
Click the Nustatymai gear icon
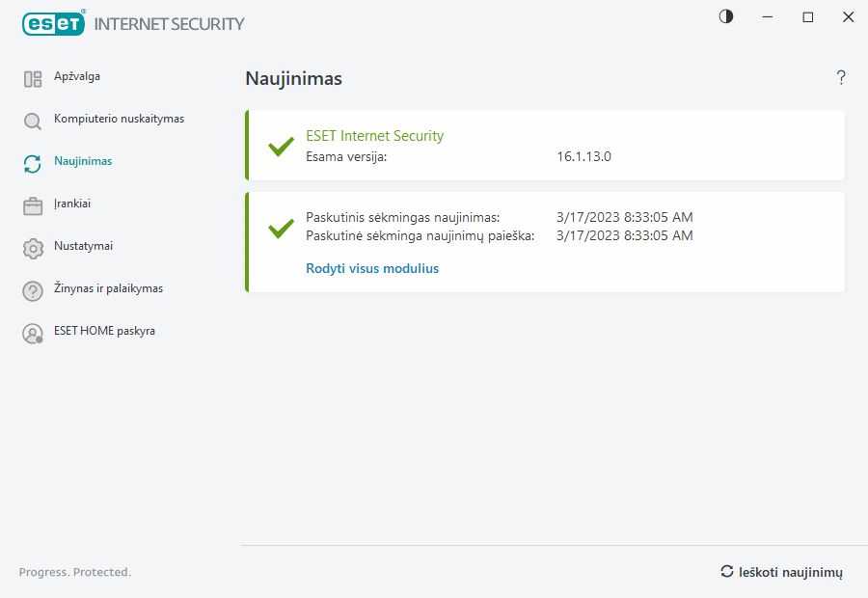tap(33, 248)
